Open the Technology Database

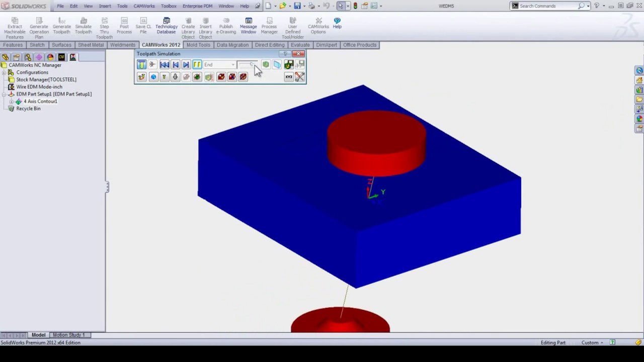pos(166,26)
